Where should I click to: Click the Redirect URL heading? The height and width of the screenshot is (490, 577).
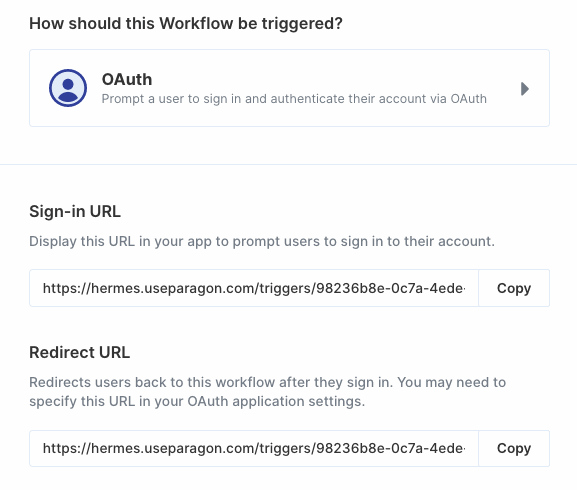(x=79, y=352)
